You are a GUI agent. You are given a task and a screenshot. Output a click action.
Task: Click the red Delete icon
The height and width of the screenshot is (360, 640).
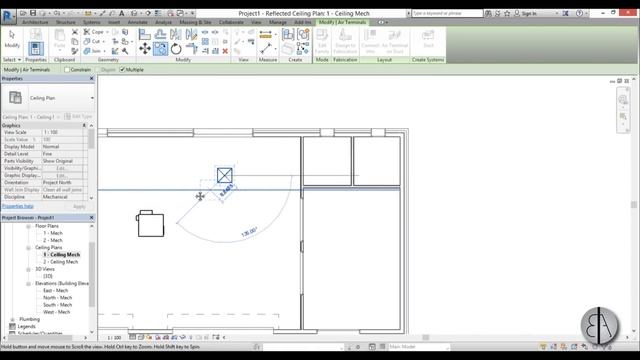click(225, 51)
